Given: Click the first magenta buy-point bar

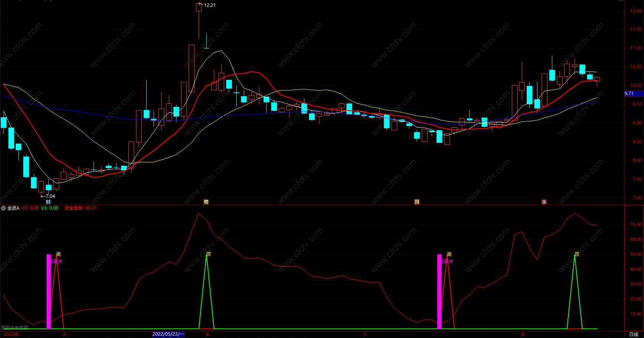Looking at the screenshot, I should tap(49, 290).
